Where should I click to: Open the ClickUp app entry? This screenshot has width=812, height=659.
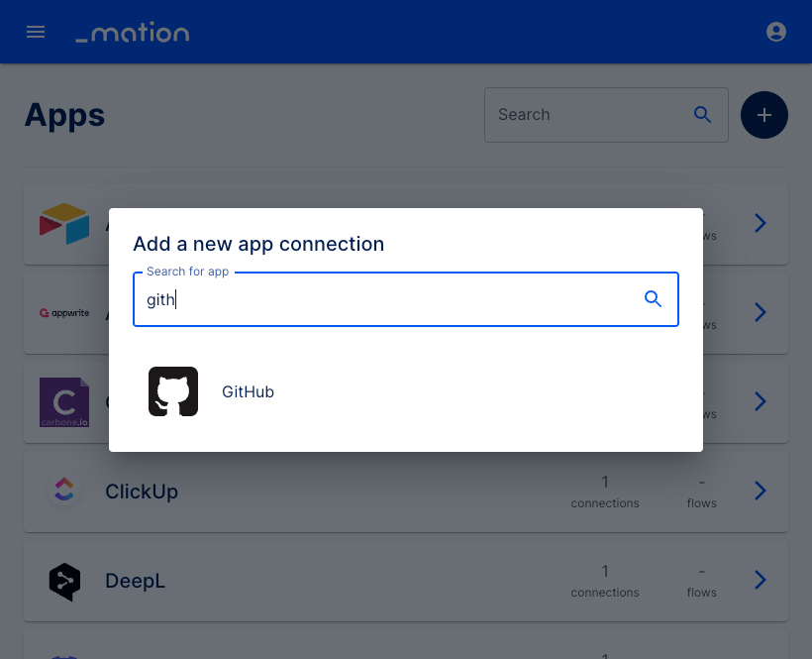coord(405,492)
